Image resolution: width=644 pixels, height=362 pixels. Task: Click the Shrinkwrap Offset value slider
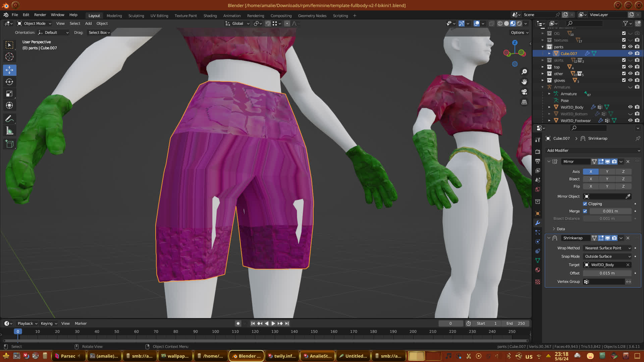click(607, 273)
